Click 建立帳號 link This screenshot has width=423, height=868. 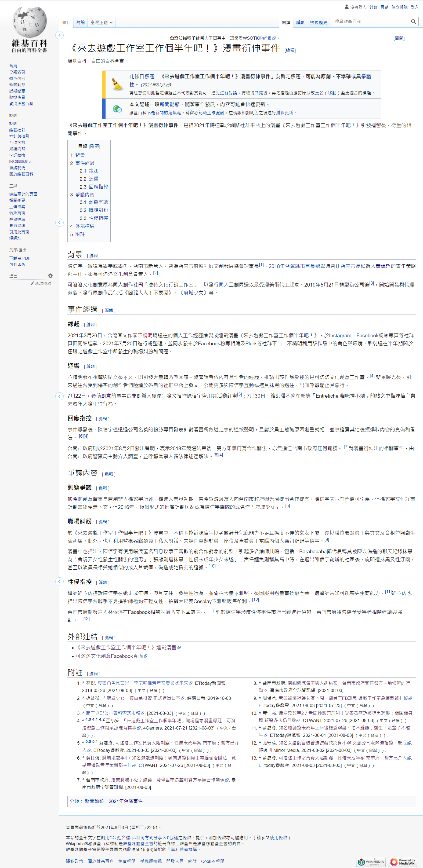(399, 7)
